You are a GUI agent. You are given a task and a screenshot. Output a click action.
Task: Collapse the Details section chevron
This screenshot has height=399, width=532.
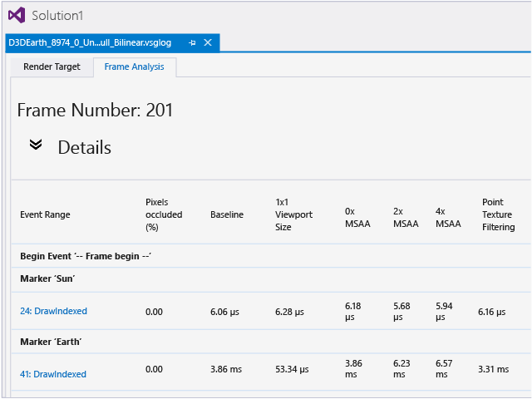pyautogui.click(x=36, y=145)
